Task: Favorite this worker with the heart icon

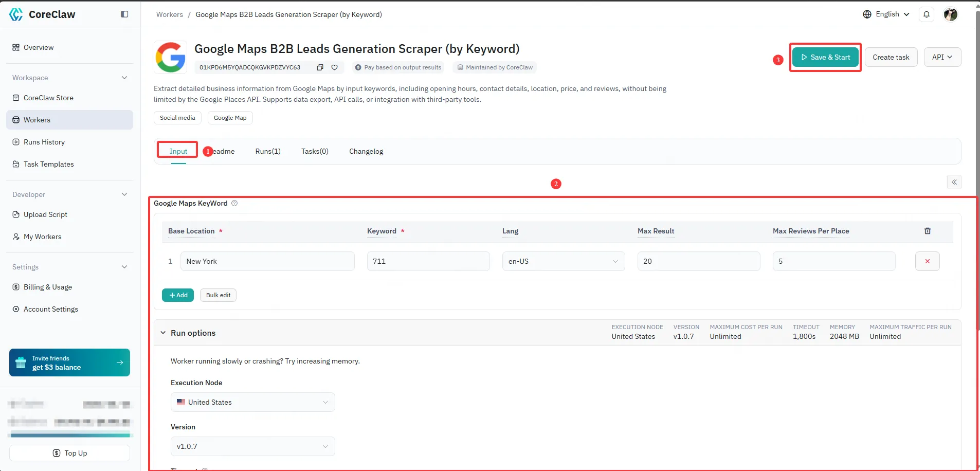Action: (334, 67)
